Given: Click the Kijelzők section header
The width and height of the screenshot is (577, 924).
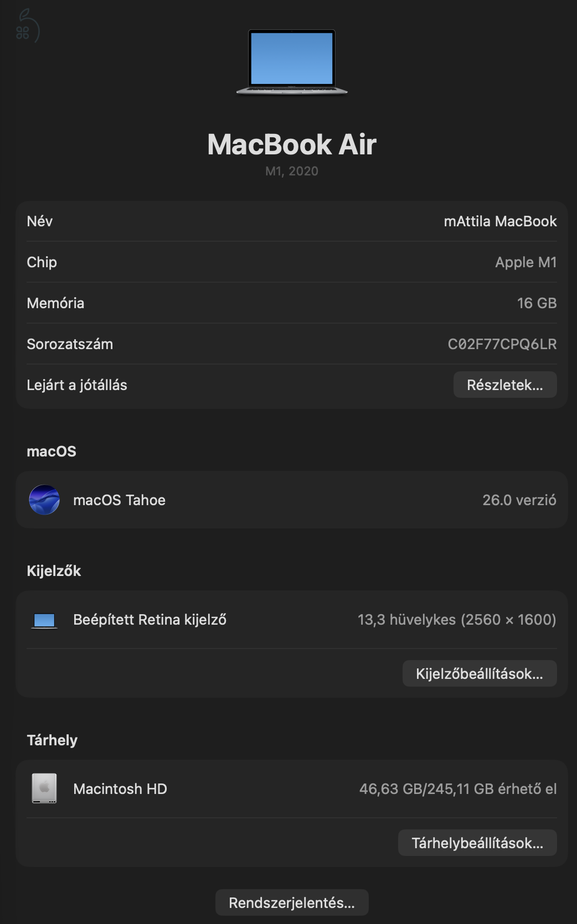Looking at the screenshot, I should point(54,571).
